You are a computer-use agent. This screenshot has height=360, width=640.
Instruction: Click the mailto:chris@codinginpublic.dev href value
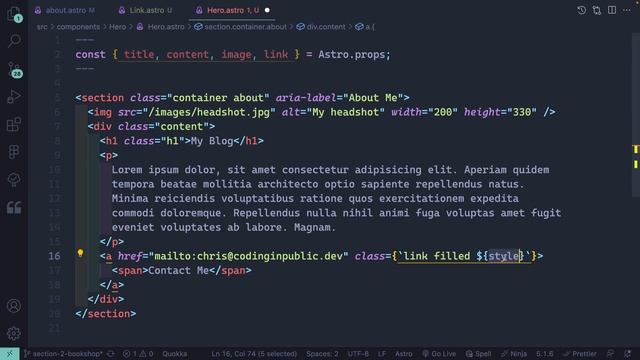point(249,256)
